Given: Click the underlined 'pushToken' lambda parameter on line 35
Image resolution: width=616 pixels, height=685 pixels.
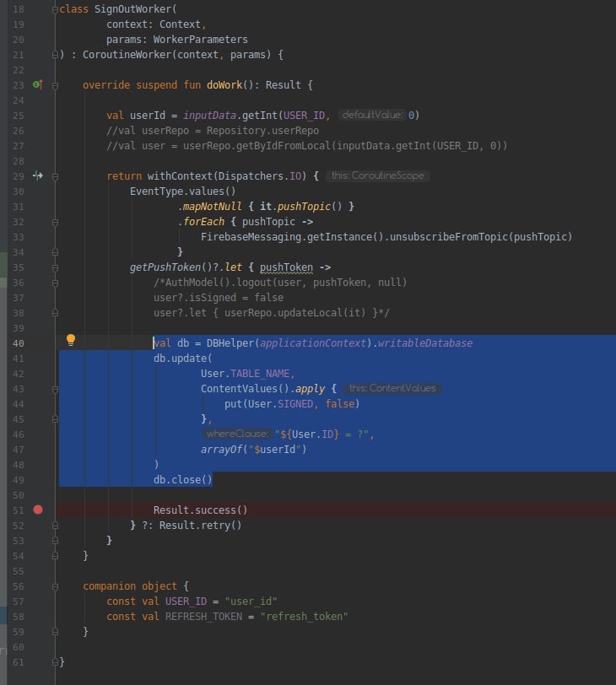Looking at the screenshot, I should click(x=286, y=267).
